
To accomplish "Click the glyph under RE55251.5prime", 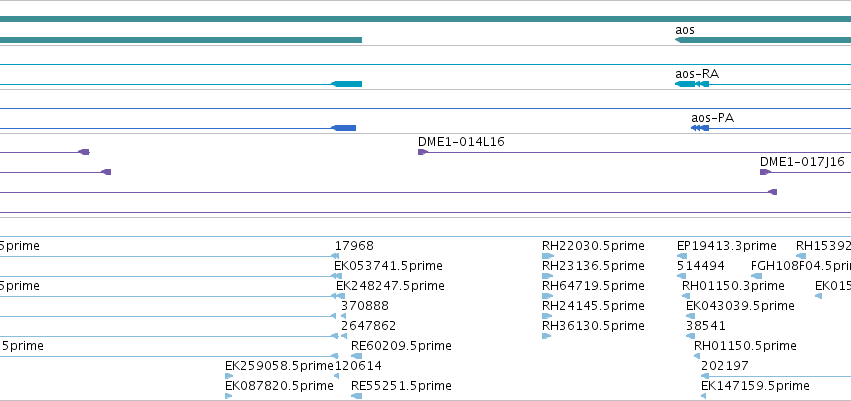I will pyautogui.click(x=357, y=396).
